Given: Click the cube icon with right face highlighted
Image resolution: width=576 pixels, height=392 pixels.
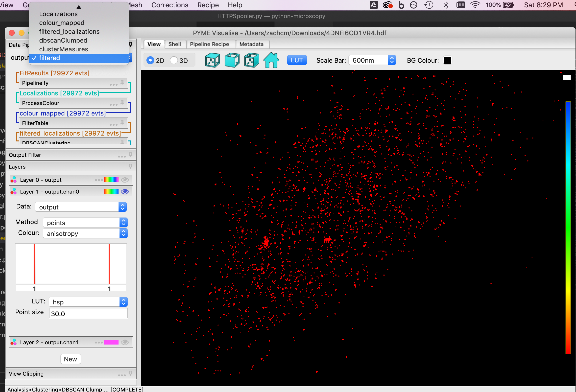Looking at the screenshot, I should [x=252, y=60].
